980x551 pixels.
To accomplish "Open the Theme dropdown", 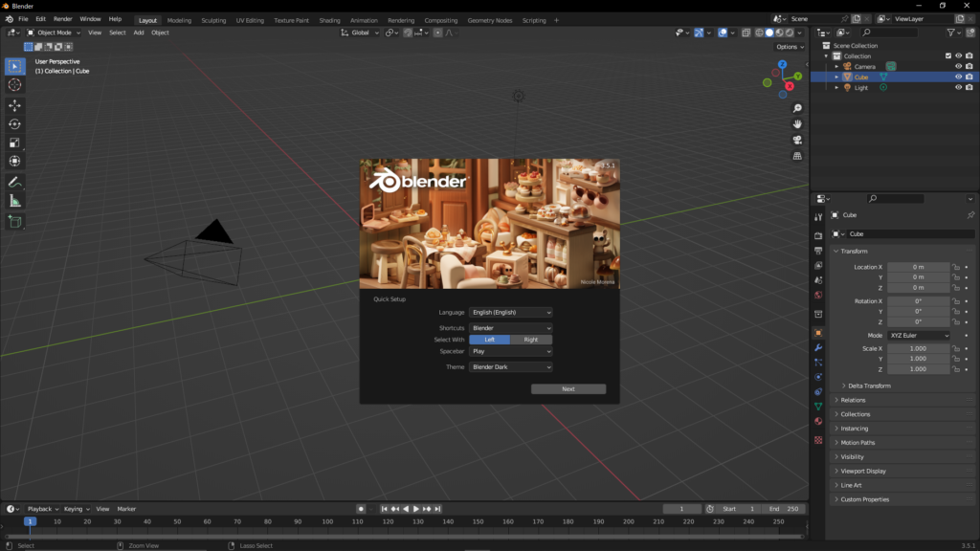I will pyautogui.click(x=511, y=367).
